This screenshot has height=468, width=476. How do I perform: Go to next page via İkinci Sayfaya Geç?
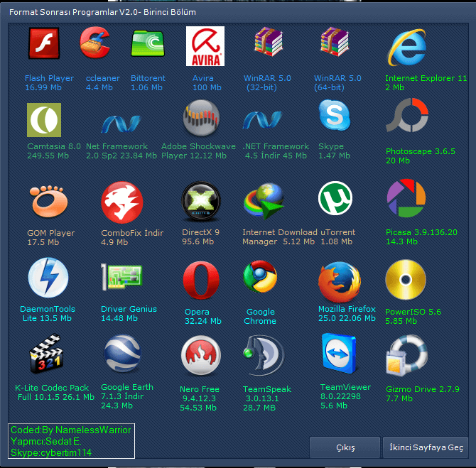[425, 448]
